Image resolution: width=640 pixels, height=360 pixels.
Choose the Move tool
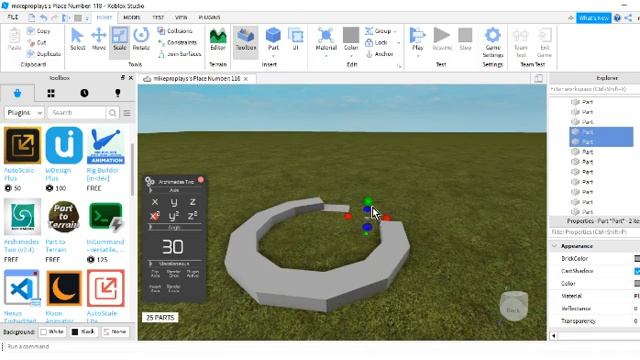(x=98, y=39)
